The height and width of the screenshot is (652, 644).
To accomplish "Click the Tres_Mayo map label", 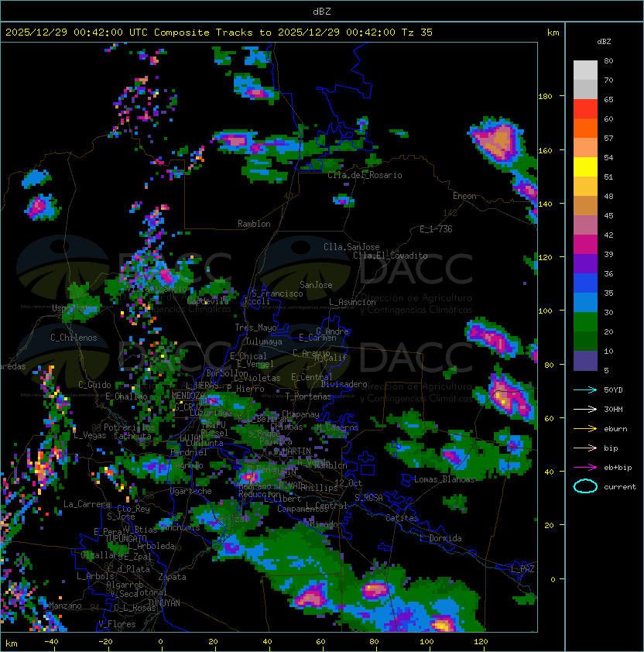I will click(x=255, y=328).
